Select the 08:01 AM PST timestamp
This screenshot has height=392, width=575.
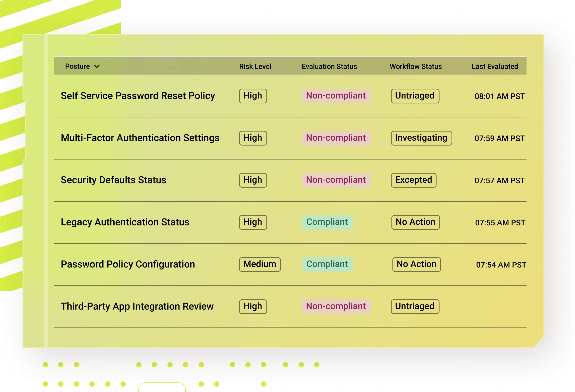500,96
